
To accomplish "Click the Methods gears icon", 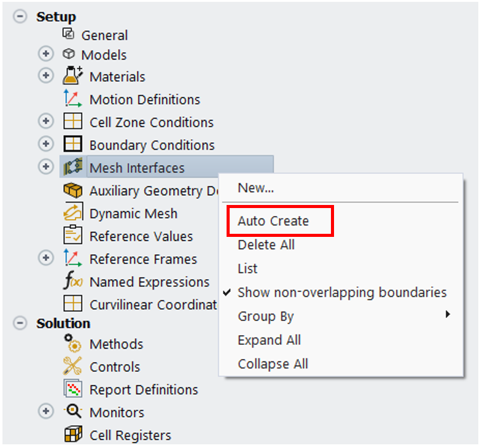I will (x=73, y=344).
